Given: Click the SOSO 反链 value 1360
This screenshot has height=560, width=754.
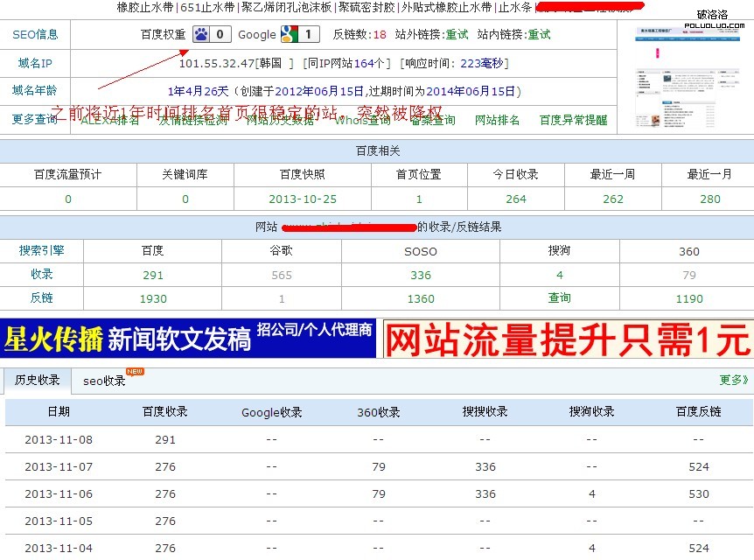Looking at the screenshot, I should click(421, 298).
